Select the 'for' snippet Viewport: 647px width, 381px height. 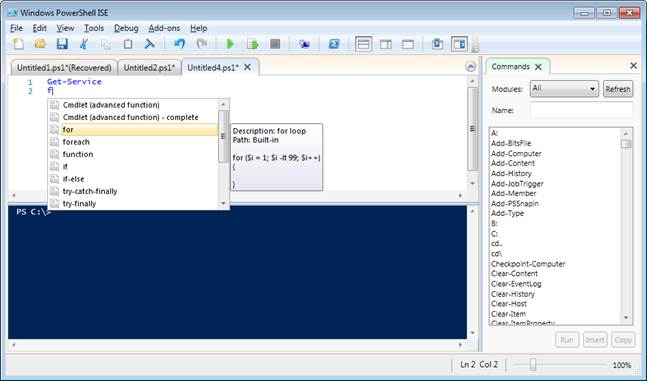134,130
